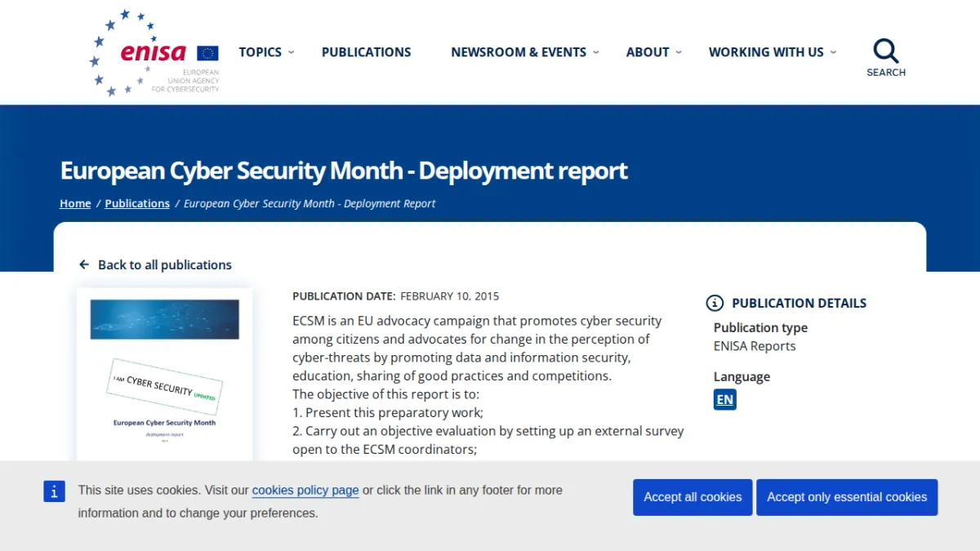Click the ENISA Reports publication type text
This screenshot has width=980, height=551.
point(755,346)
